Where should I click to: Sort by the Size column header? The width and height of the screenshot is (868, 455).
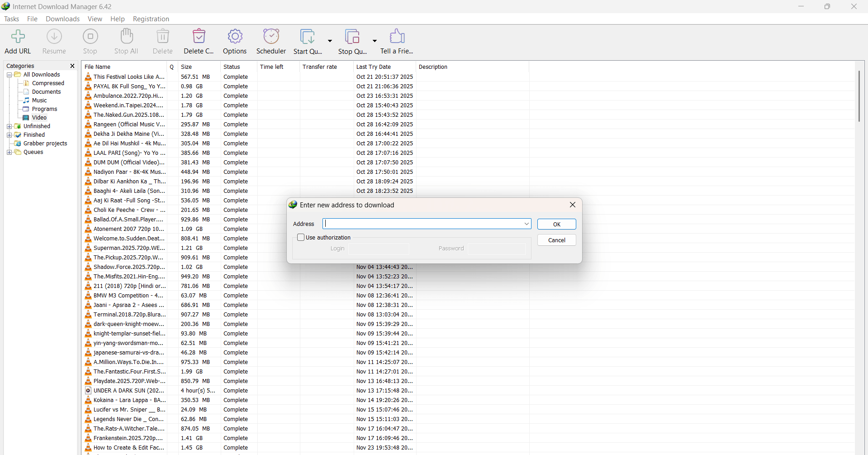click(199, 67)
